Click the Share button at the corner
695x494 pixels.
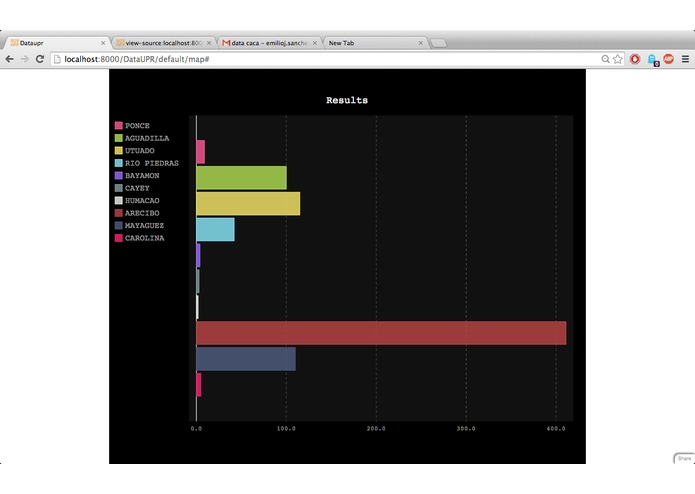[684, 459]
